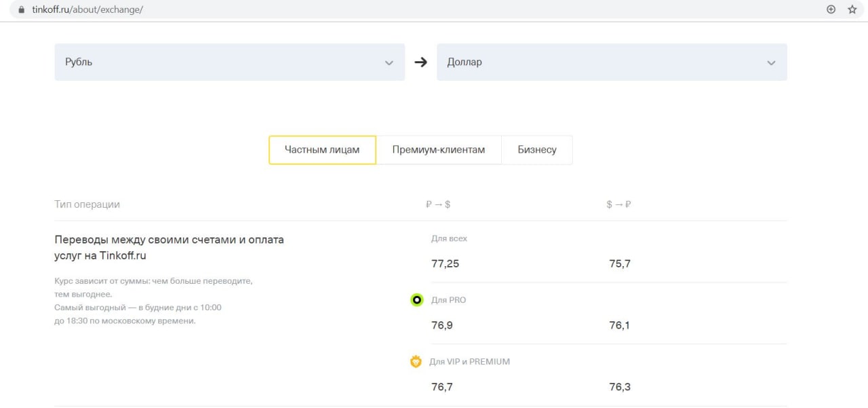868x408 pixels.
Task: Bookmark this page with the star icon
Action: pyautogui.click(x=852, y=10)
